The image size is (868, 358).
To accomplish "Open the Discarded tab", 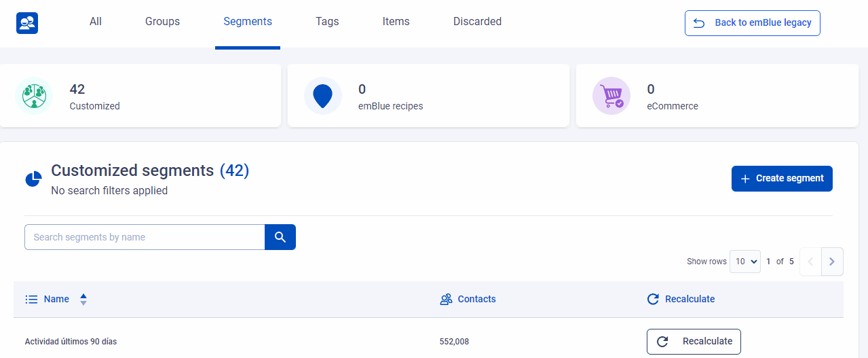I will point(477,22).
